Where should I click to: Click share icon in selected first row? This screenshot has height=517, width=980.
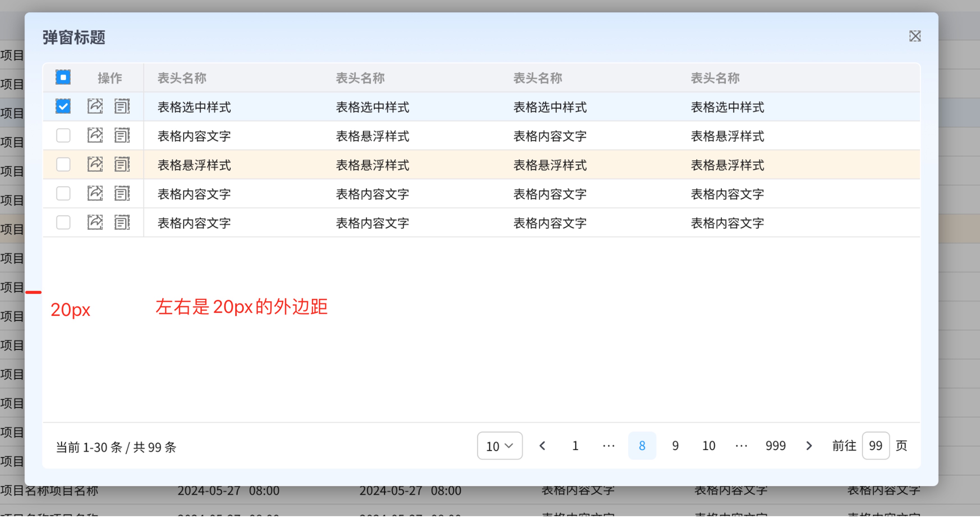click(x=95, y=106)
